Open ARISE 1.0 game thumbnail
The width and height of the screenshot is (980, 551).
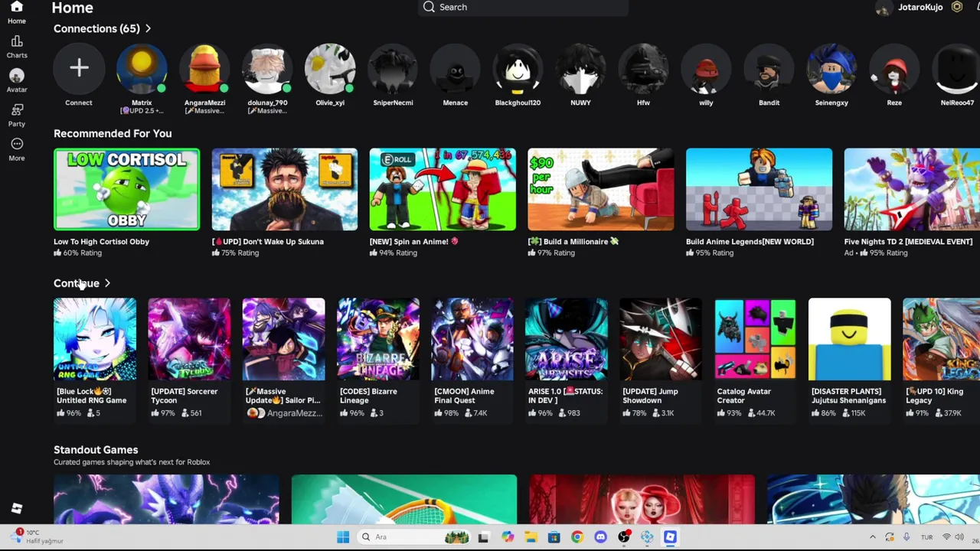coord(567,339)
